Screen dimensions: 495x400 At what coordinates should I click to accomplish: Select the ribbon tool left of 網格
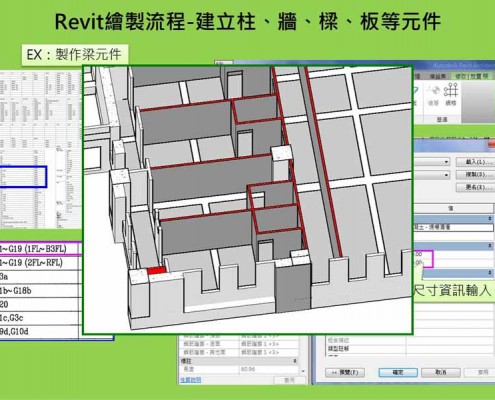click(433, 94)
